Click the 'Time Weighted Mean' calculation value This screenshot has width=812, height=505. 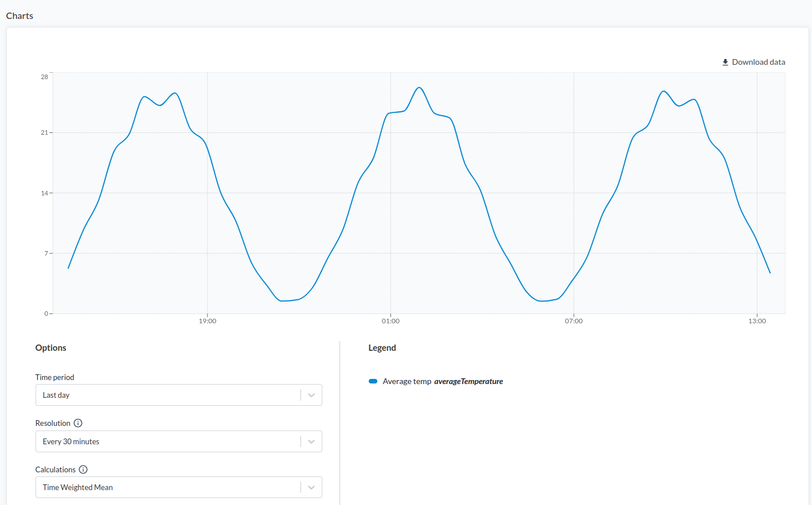coord(78,487)
